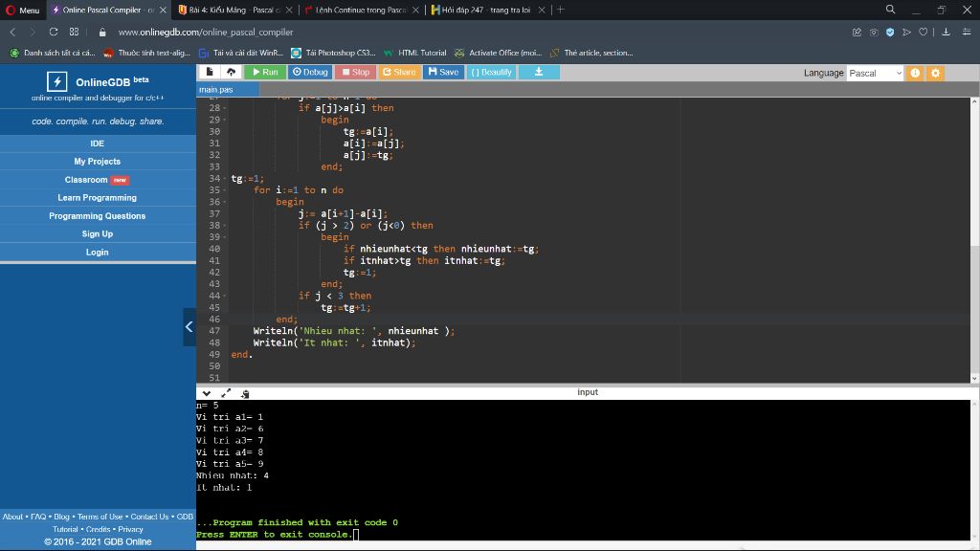The image size is (980, 551).
Task: Click the address bar URL
Action: (206, 33)
